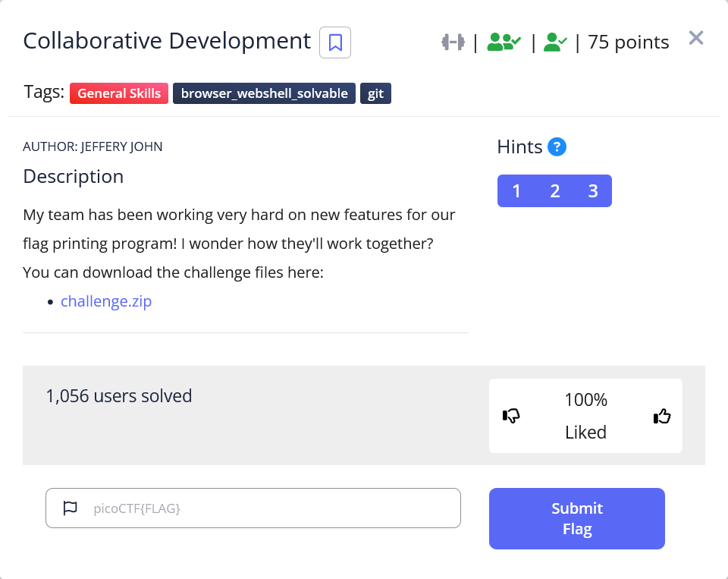Close the challenge dialog with X
The width and height of the screenshot is (728, 579).
coord(696,38)
